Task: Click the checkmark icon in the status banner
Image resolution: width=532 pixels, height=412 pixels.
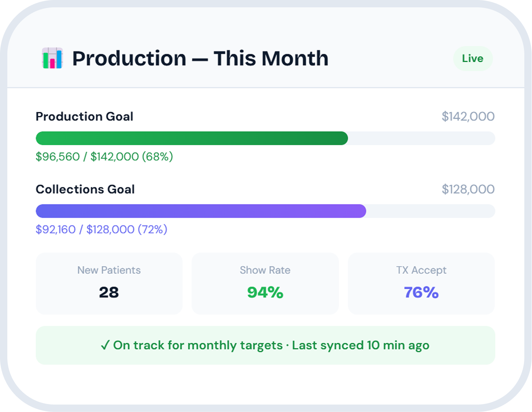Action: click(x=105, y=345)
